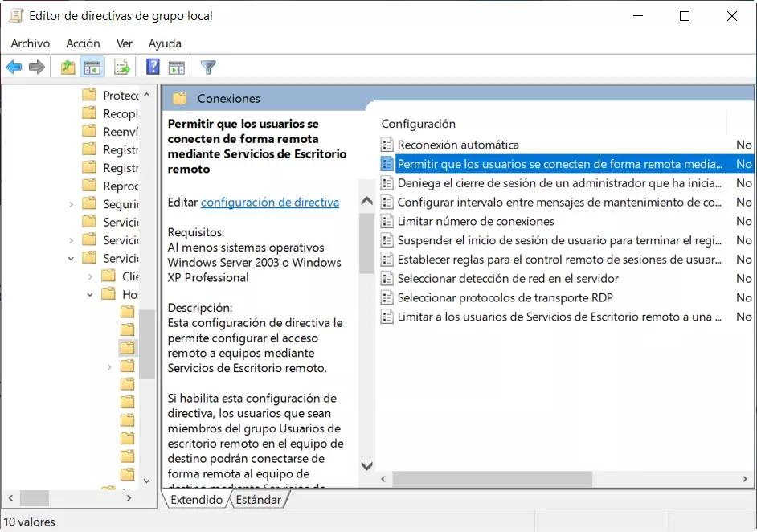Open the Ver menu
The width and height of the screenshot is (757, 532).
click(x=124, y=43)
